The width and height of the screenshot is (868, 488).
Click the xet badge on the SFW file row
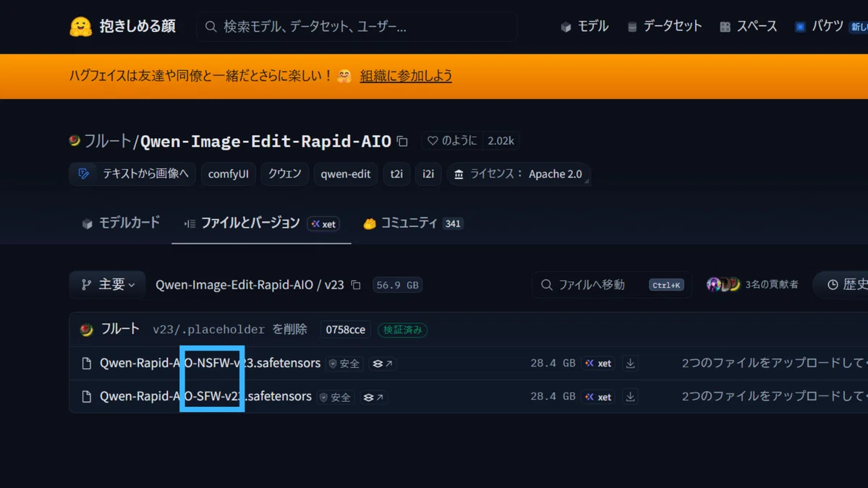(599, 397)
